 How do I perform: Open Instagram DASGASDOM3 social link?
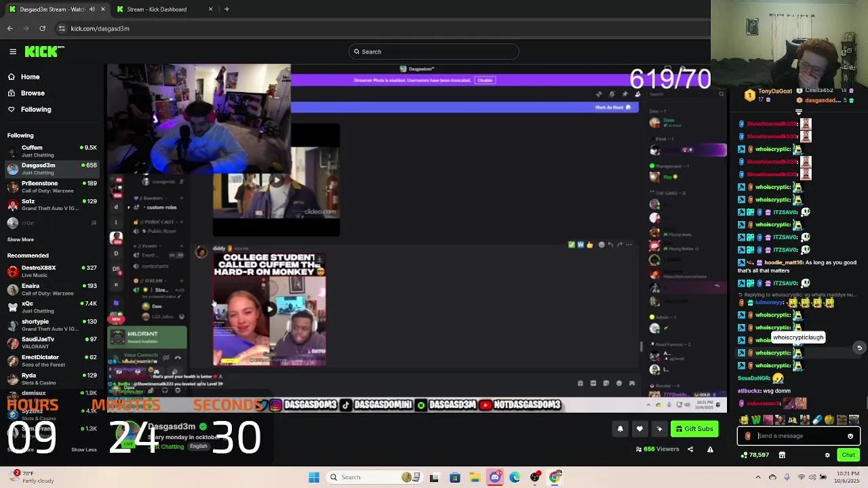(303, 405)
